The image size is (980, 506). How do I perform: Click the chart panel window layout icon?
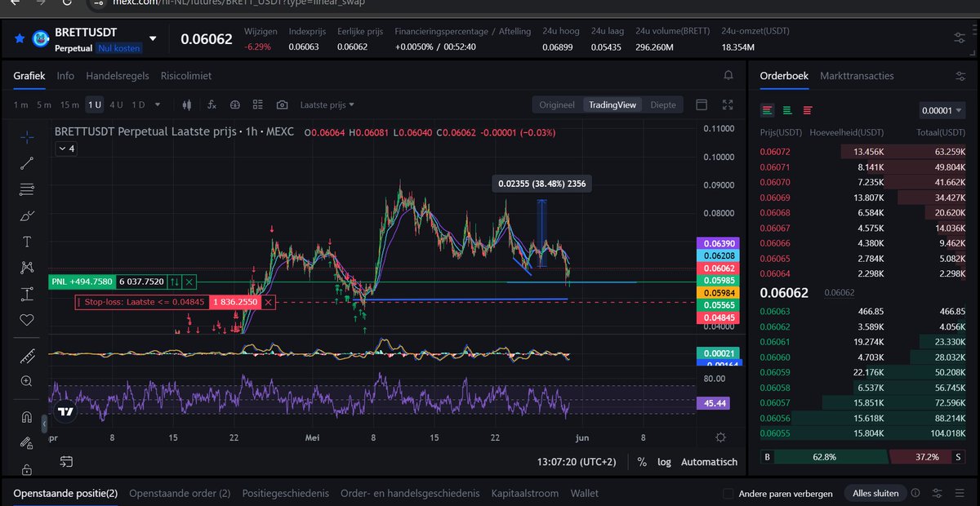pyautogui.click(x=702, y=104)
